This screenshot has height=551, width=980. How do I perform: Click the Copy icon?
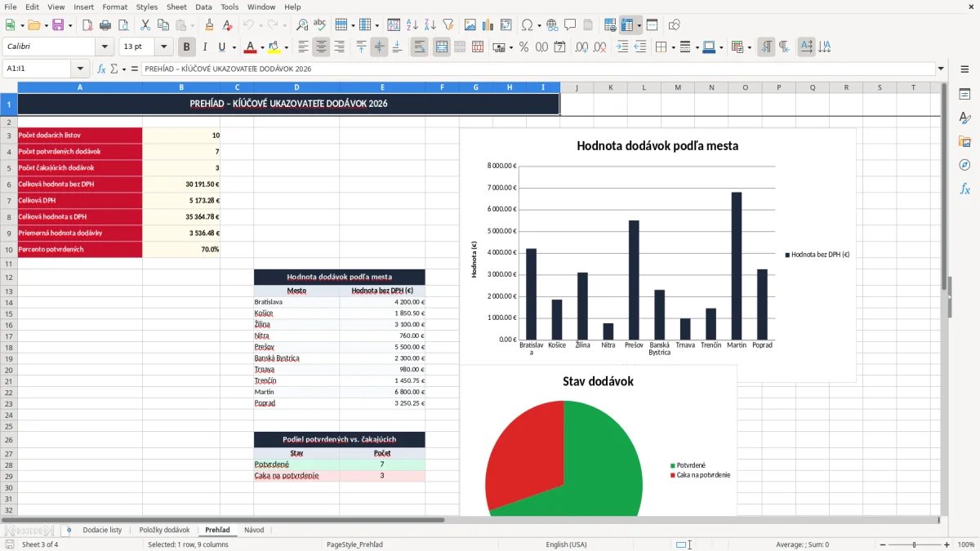click(x=163, y=25)
